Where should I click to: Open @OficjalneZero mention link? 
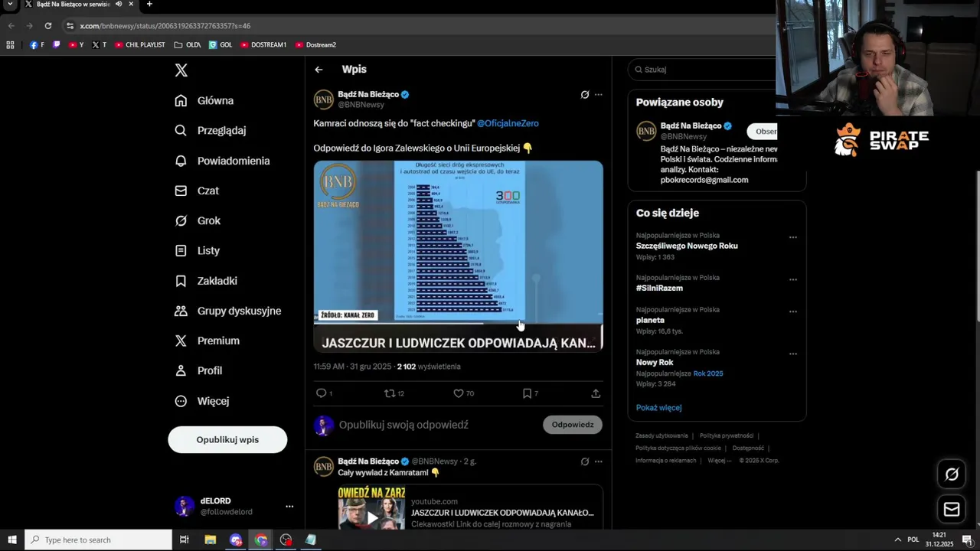point(508,123)
